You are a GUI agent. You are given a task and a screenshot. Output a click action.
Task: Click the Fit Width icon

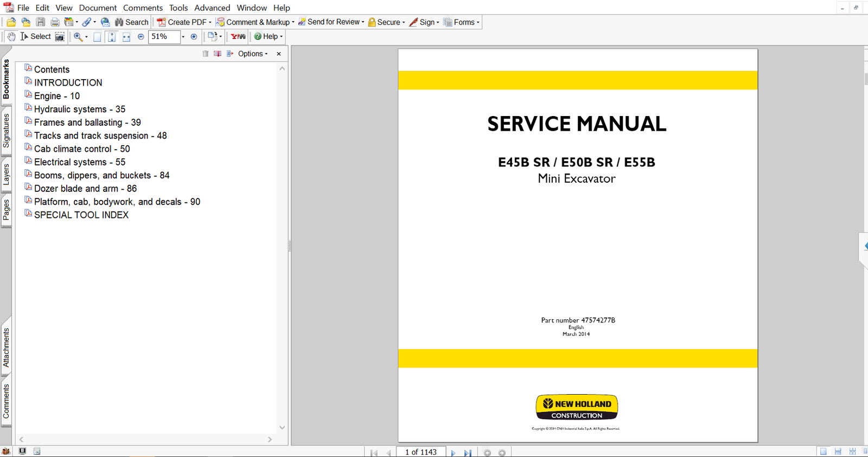126,37
